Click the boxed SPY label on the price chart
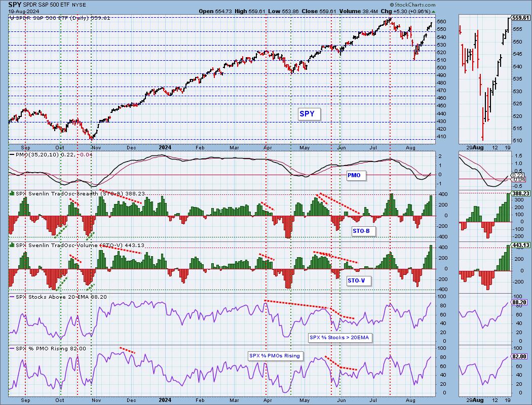 (x=309, y=114)
